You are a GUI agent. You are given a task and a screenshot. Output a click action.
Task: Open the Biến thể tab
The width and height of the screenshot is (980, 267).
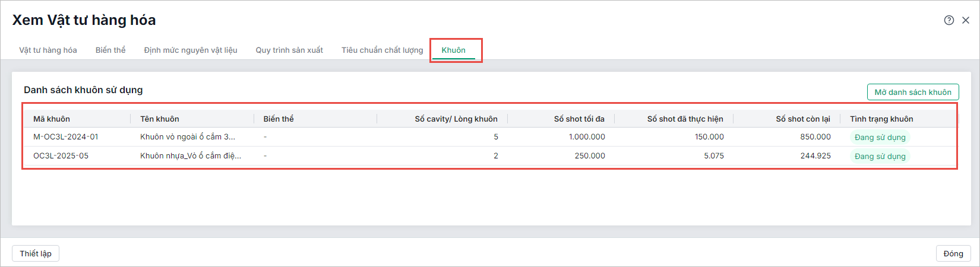[110, 50]
